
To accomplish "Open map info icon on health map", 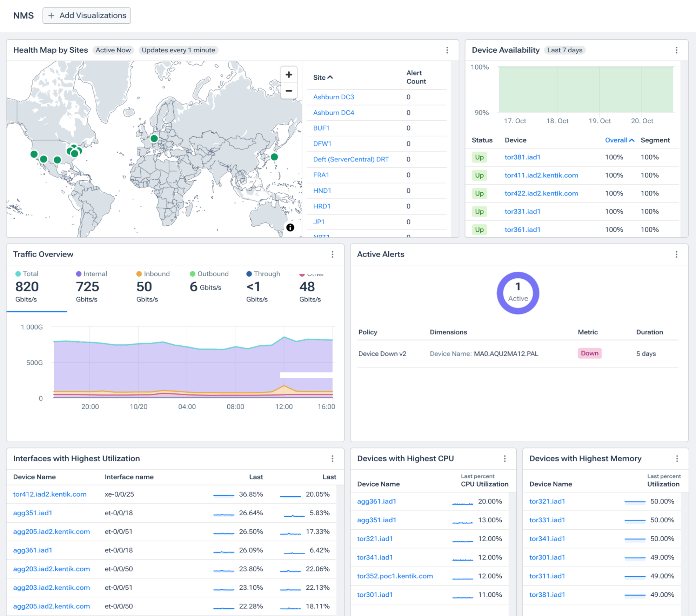I will [290, 227].
